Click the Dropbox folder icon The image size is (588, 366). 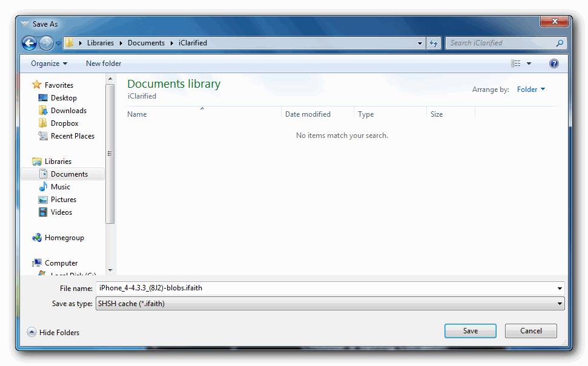point(43,123)
